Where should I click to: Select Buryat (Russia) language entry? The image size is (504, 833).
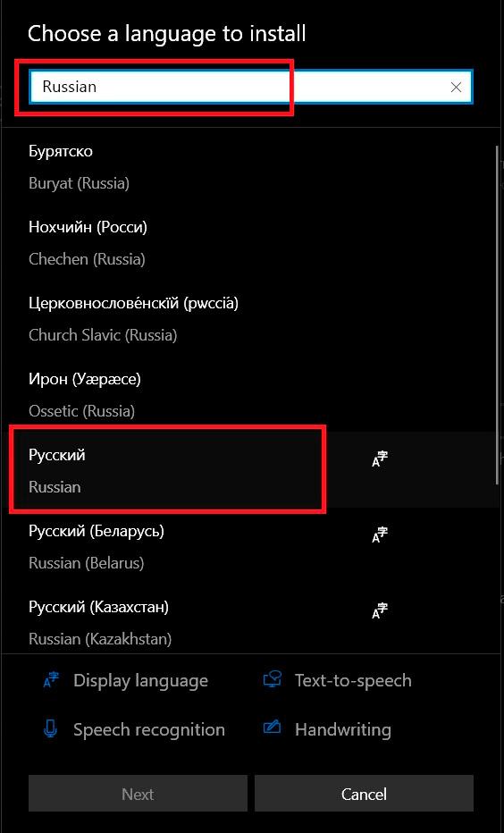[x=248, y=167]
